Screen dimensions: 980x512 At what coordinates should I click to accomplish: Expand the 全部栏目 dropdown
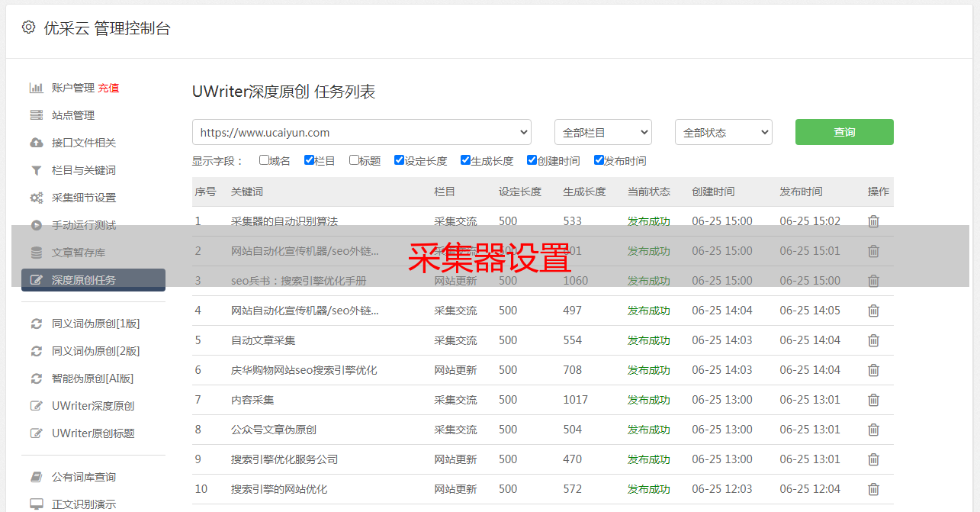(x=602, y=132)
